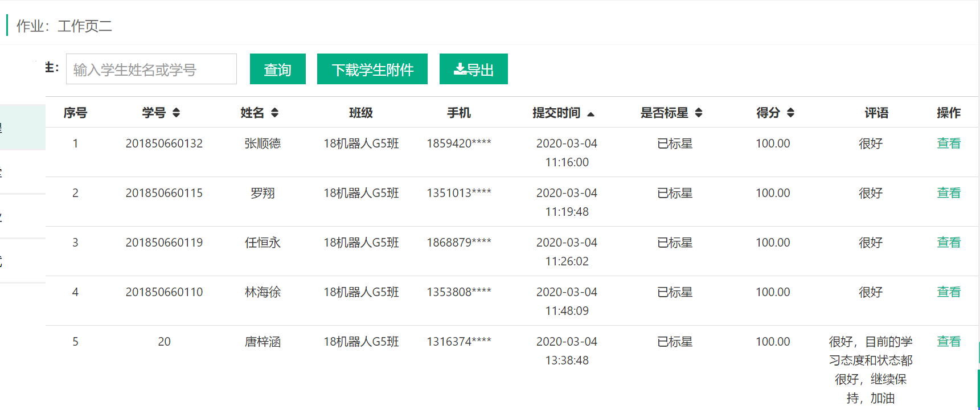Click submit time 11:16:00 cell
The image size is (980, 410).
click(567, 153)
